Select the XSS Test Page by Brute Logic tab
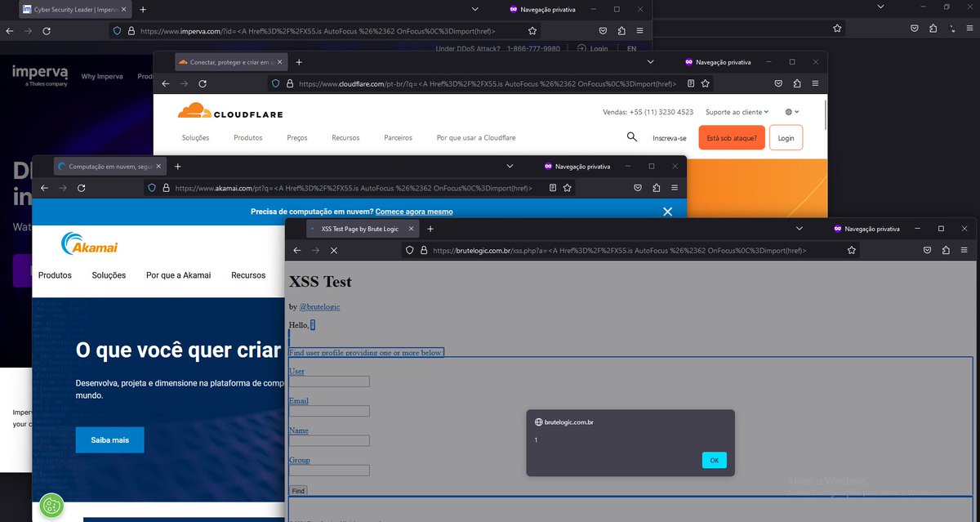Screen dimensions: 980x522 click(x=363, y=229)
